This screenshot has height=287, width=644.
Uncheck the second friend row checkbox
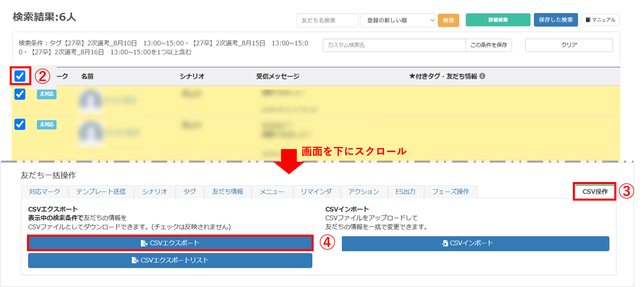[x=20, y=124]
